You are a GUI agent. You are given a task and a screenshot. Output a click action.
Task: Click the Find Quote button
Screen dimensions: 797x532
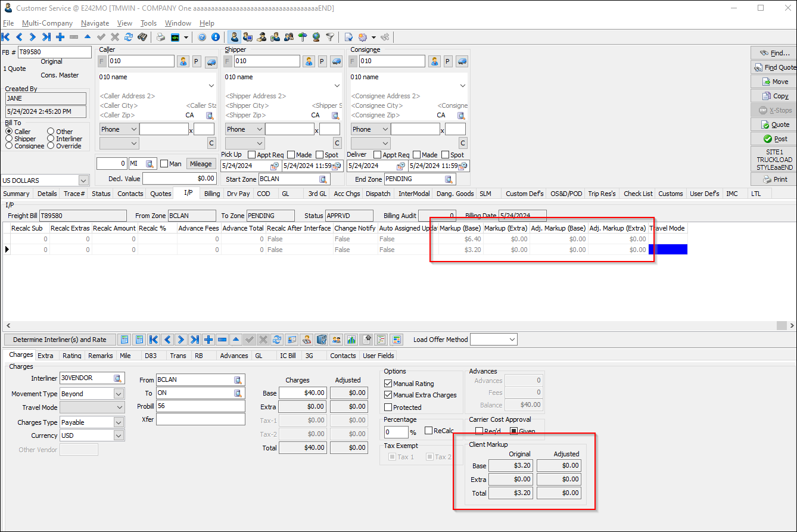773,67
